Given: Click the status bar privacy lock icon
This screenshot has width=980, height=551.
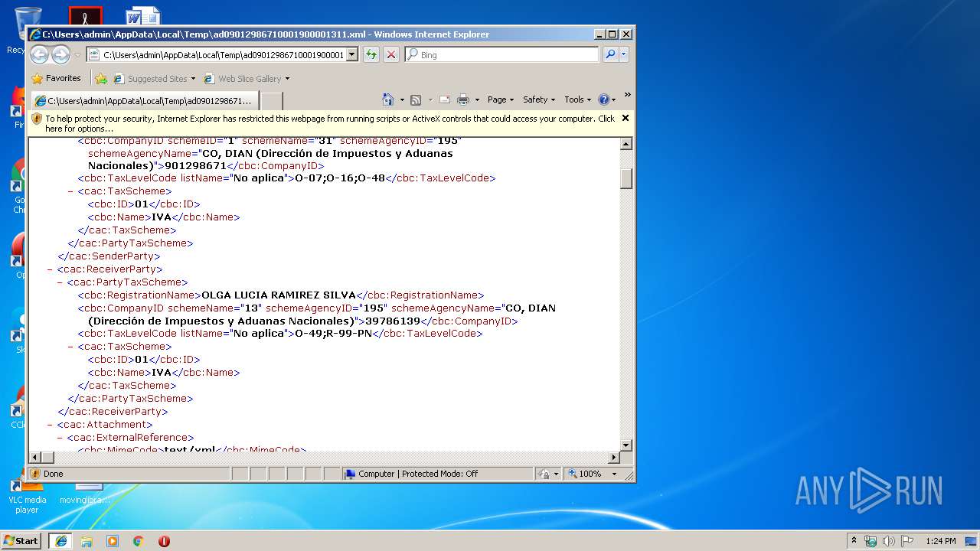Looking at the screenshot, I should pyautogui.click(x=544, y=474).
